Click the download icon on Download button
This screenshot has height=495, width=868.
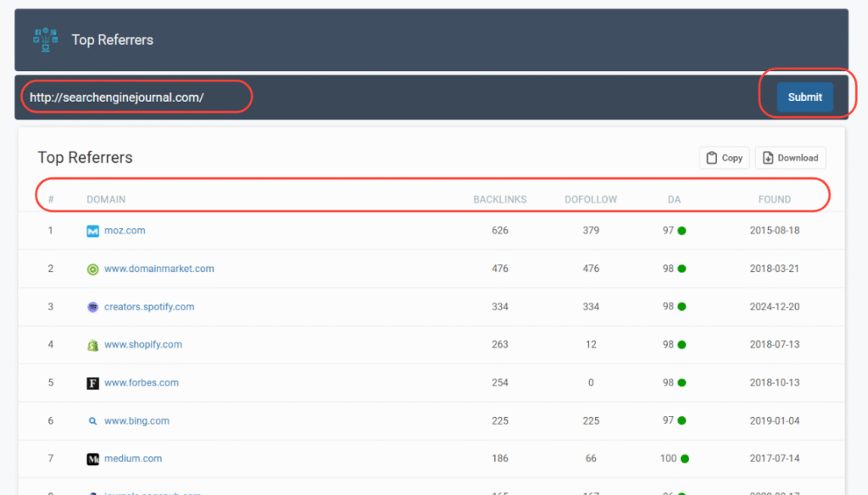(x=768, y=158)
